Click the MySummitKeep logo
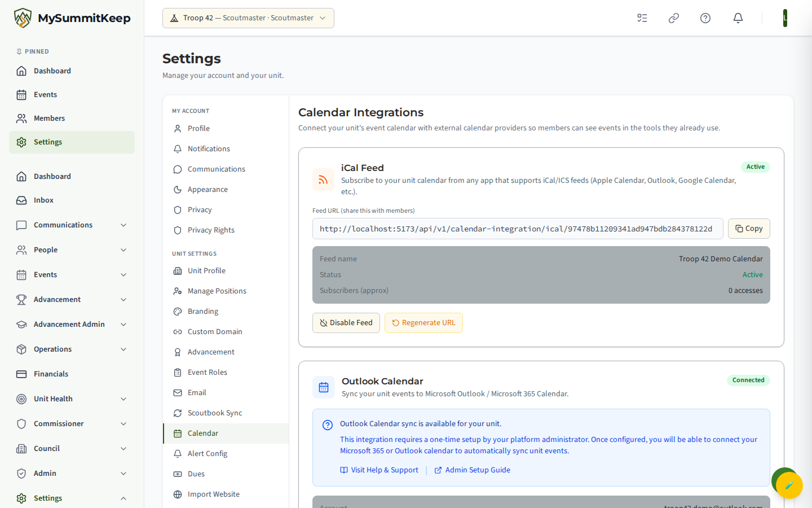This screenshot has width=812, height=508. (72, 18)
